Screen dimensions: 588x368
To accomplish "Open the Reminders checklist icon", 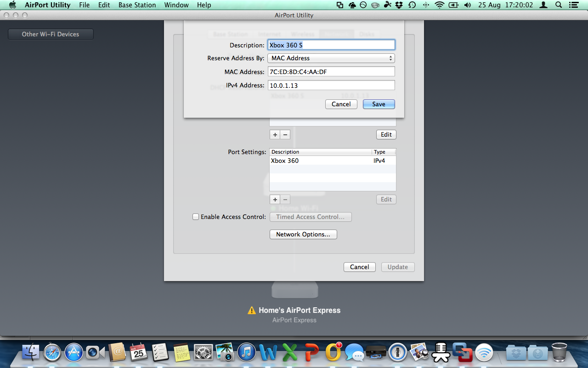I will (x=160, y=353).
